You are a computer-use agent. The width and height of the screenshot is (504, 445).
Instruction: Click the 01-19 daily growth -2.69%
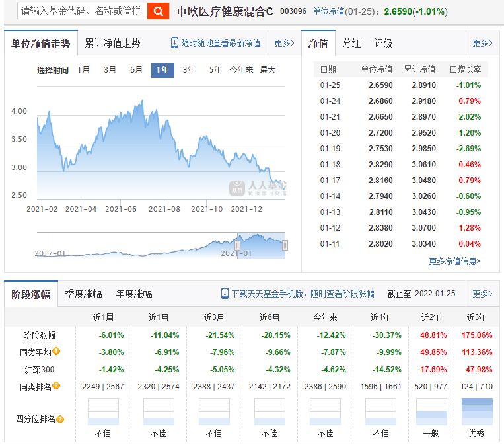coord(468,149)
